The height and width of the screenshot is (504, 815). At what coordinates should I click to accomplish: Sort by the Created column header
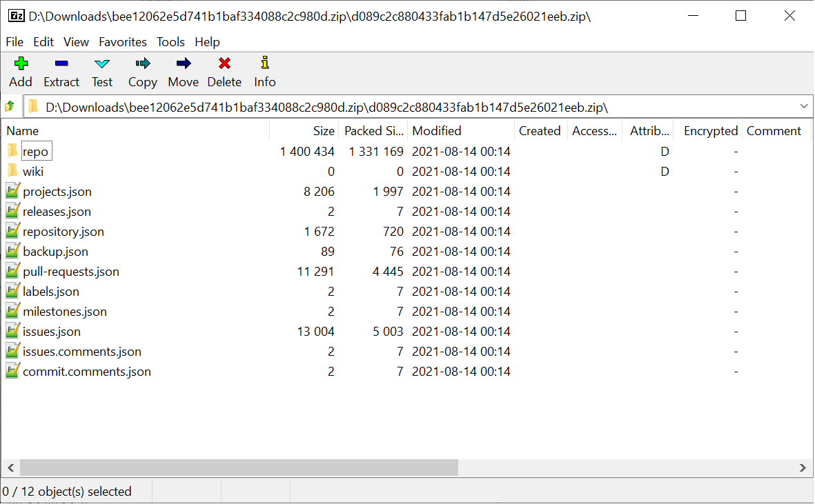pos(540,131)
